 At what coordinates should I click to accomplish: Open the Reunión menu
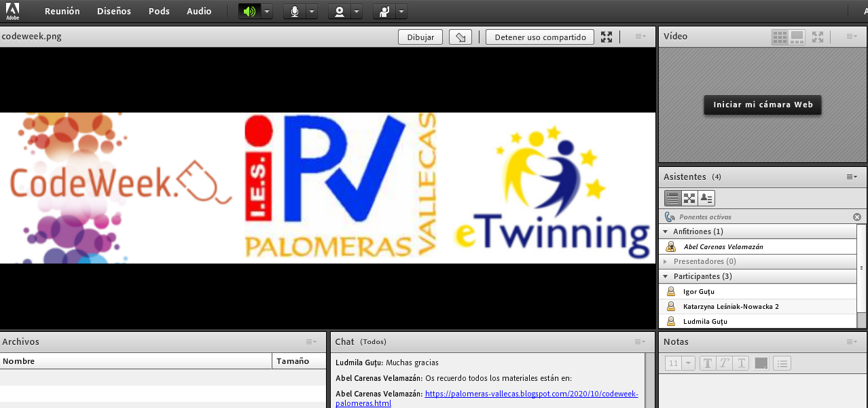coord(62,11)
